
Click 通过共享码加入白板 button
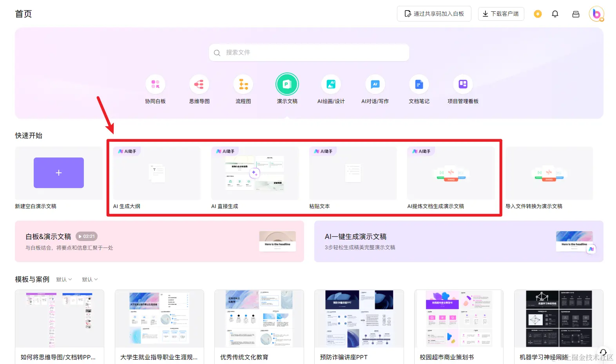434,14
